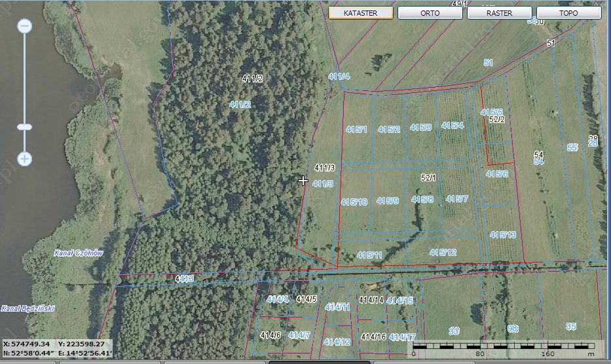611x364 pixels.
Task: Switch to the ORTO map layer
Action: [430, 12]
